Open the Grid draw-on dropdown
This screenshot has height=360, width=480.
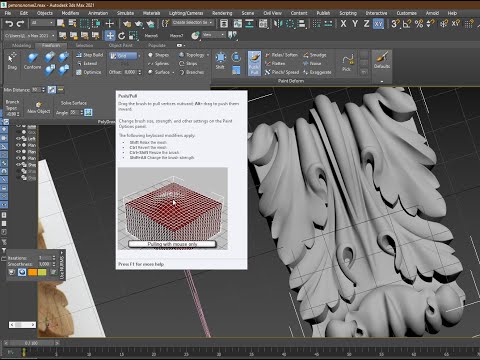[139, 56]
